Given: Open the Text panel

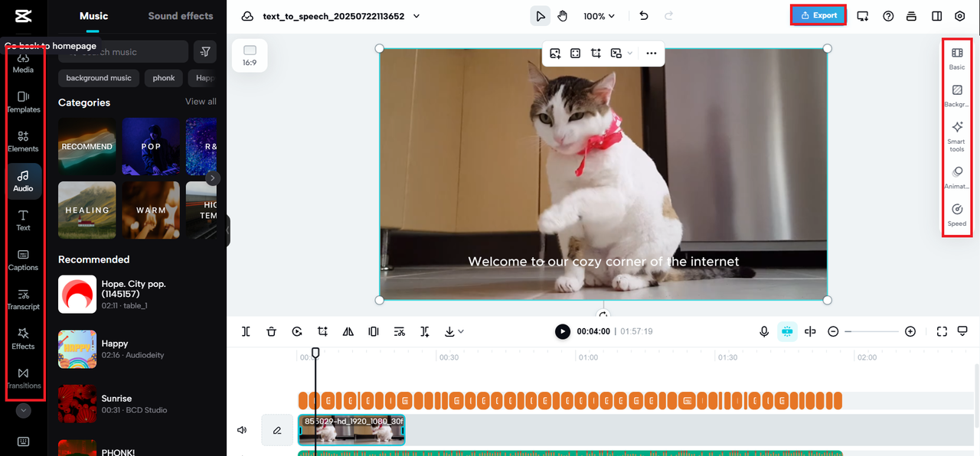Looking at the screenshot, I should tap(23, 221).
